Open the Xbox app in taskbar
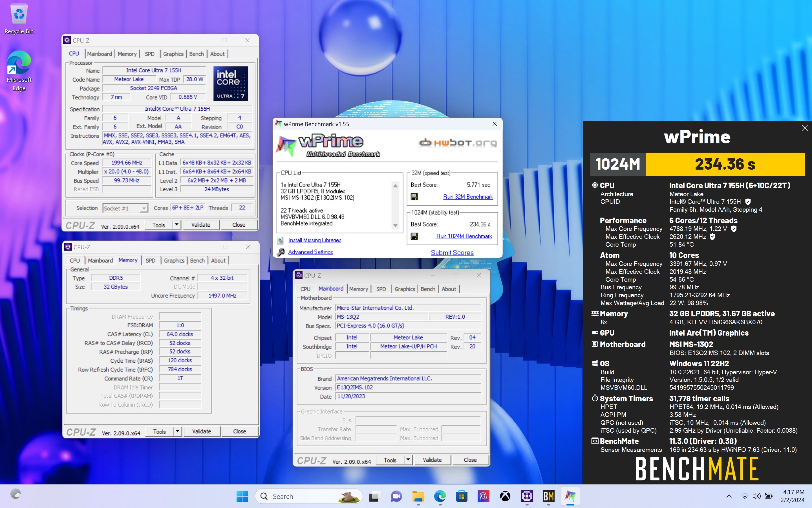This screenshot has width=812, height=508. click(505, 496)
